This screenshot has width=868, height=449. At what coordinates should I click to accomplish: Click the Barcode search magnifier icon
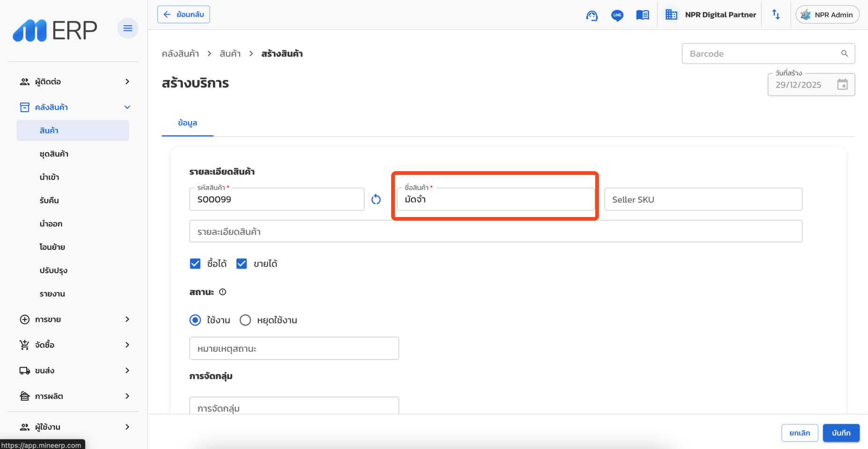(845, 53)
